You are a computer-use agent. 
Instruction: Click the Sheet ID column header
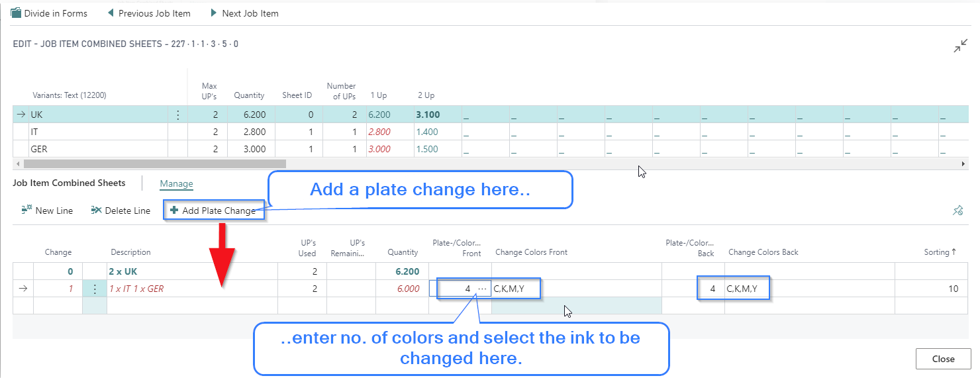(297, 95)
